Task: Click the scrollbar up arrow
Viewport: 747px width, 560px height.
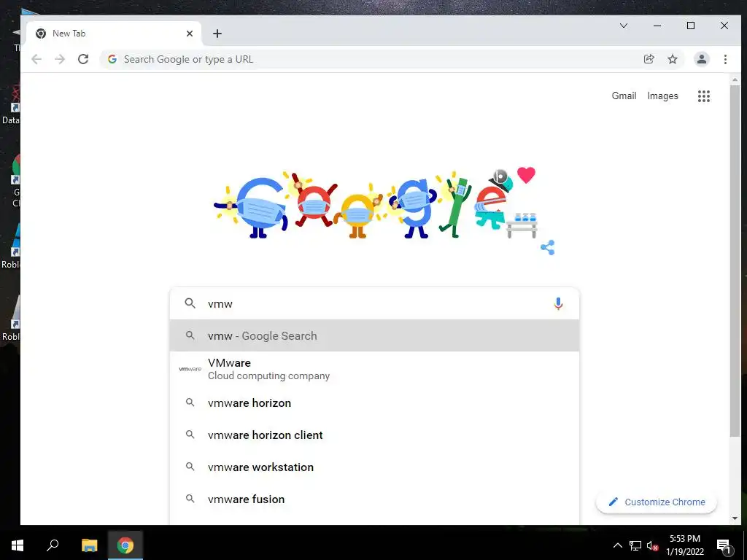Action: 735,79
